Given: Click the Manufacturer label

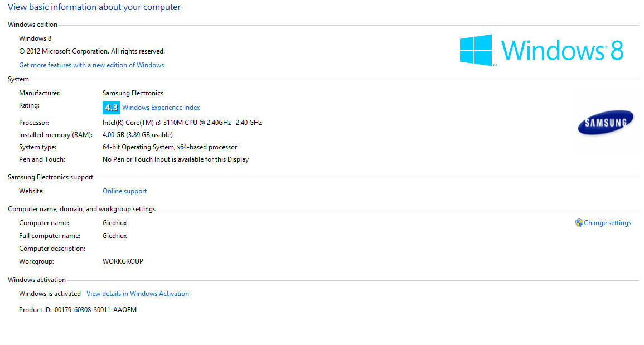Looking at the screenshot, I should point(40,93).
